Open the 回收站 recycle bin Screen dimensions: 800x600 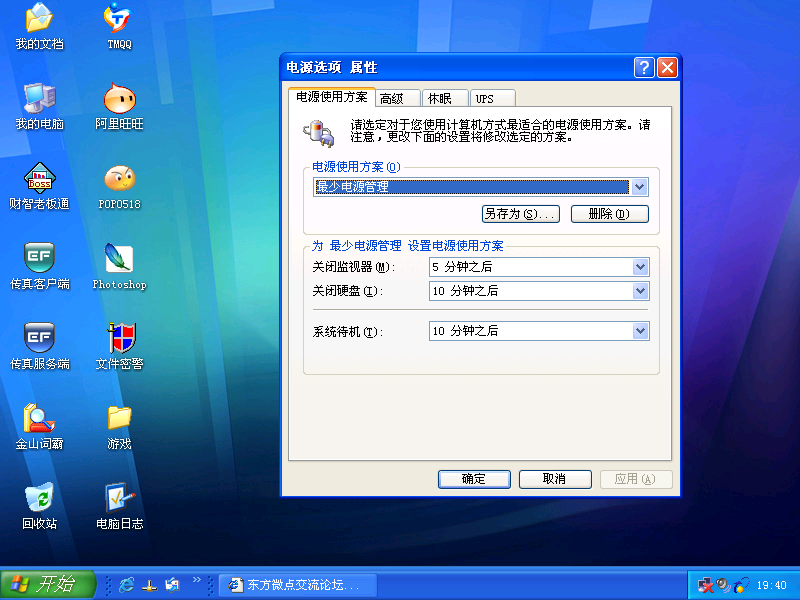(39, 498)
